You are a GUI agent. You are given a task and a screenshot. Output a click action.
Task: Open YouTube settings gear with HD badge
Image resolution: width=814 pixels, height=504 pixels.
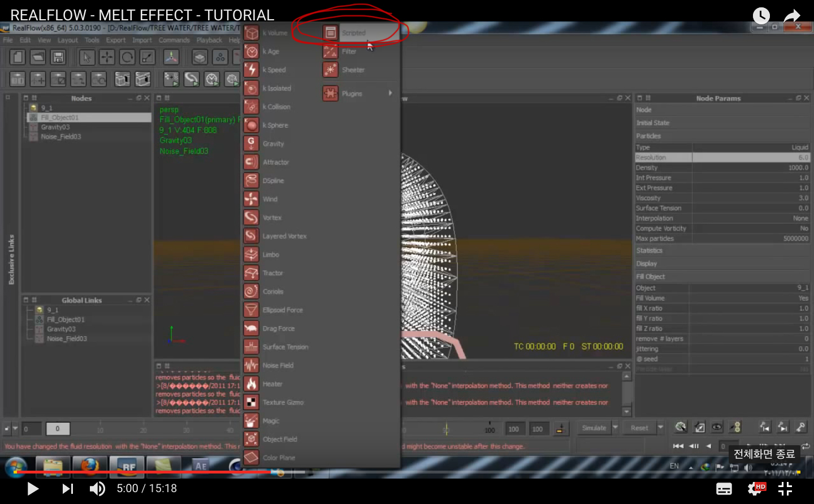756,489
